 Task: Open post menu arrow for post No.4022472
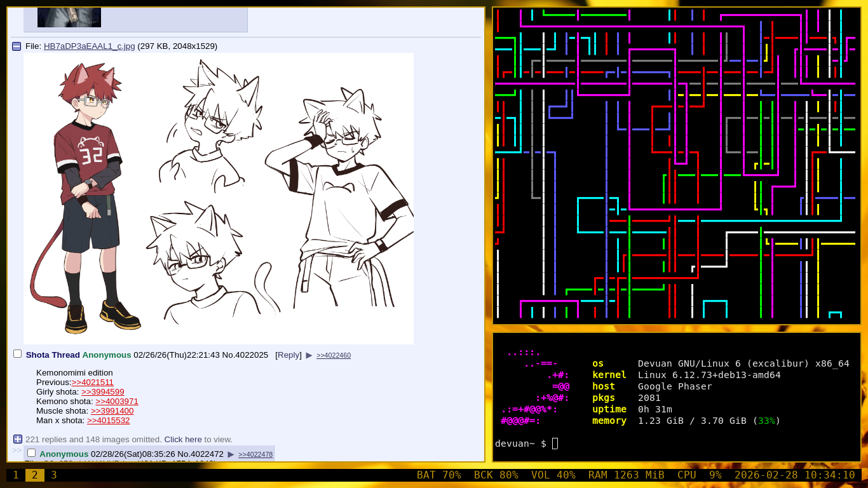[x=231, y=454]
